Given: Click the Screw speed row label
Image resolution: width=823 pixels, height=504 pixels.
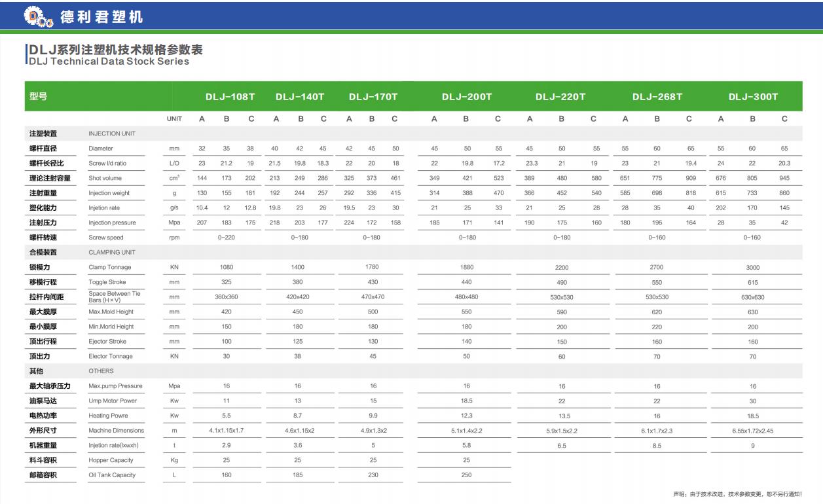Looking at the screenshot, I should (105, 238).
